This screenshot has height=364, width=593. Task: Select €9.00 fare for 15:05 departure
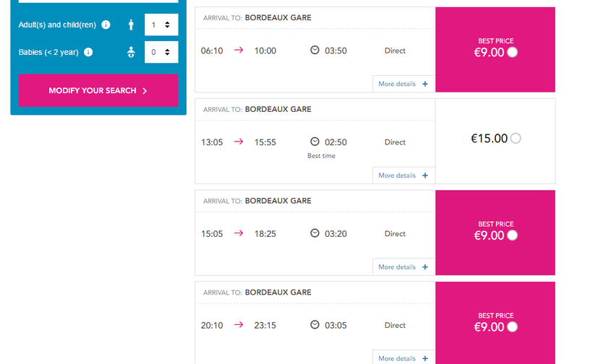coord(513,235)
